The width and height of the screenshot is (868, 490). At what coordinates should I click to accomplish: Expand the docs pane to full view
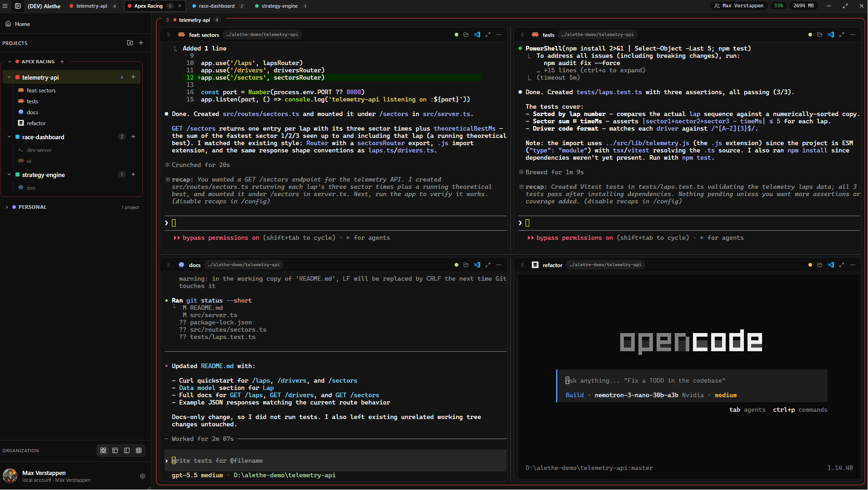488,265
